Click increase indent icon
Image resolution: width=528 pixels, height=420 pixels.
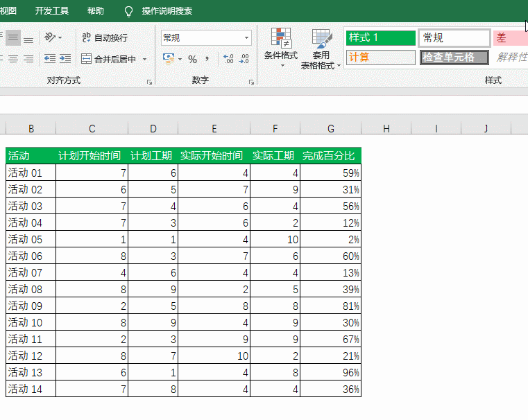[x=65, y=59]
